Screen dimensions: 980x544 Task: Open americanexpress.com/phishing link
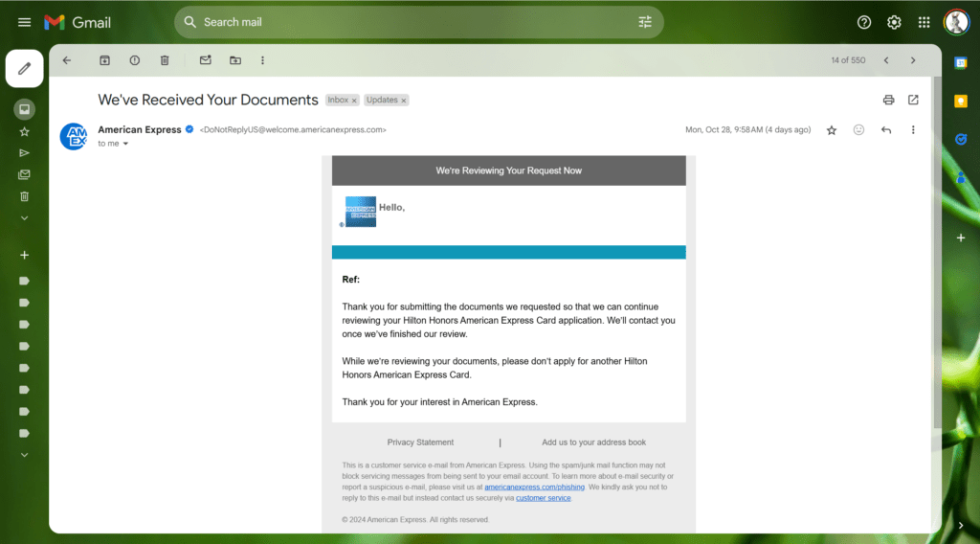(534, 487)
